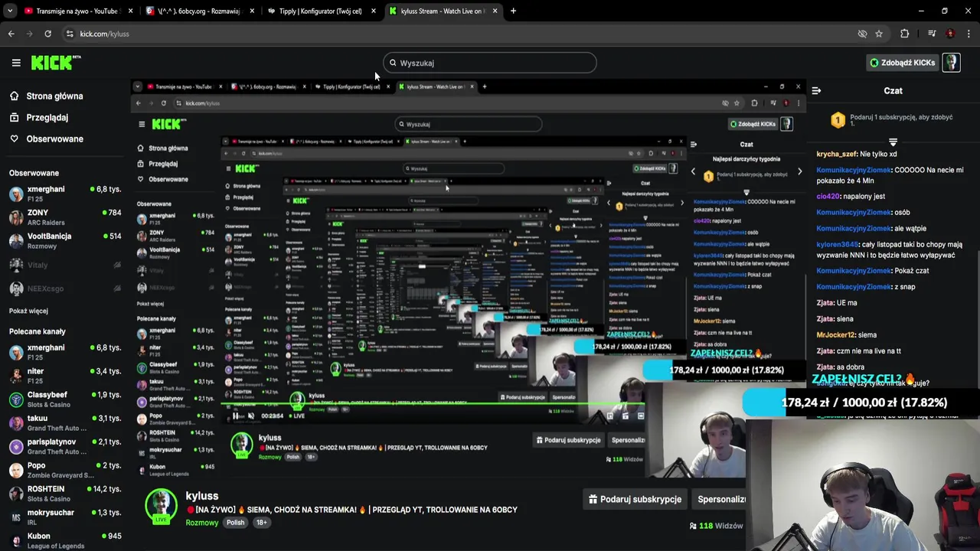This screenshot has height=551, width=980.
Task: Collapse the Czat panel with arrow icon
Action: [x=816, y=90]
